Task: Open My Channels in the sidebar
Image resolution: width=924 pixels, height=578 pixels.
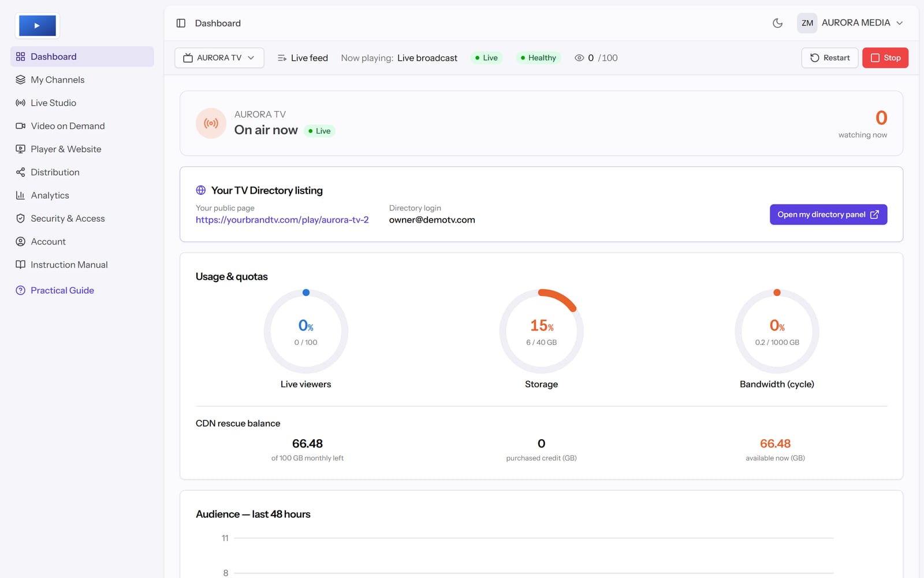Action: coord(82,80)
